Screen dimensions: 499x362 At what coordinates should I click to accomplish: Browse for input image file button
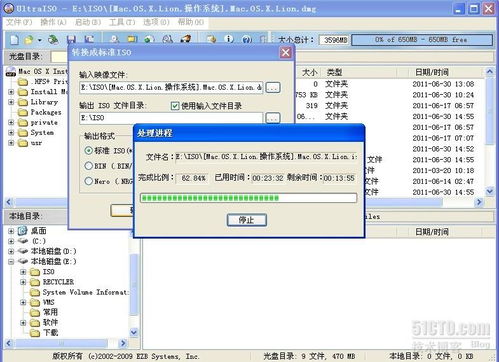273,88
